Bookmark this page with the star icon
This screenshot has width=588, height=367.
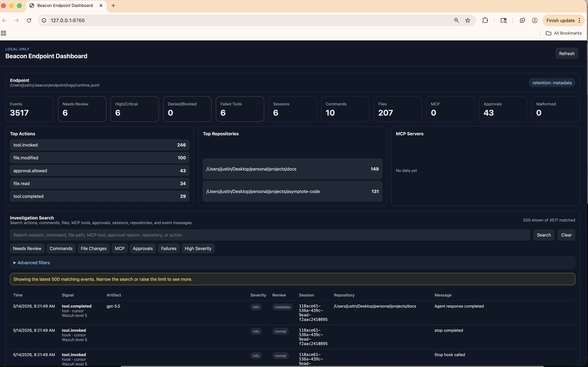tap(468, 20)
